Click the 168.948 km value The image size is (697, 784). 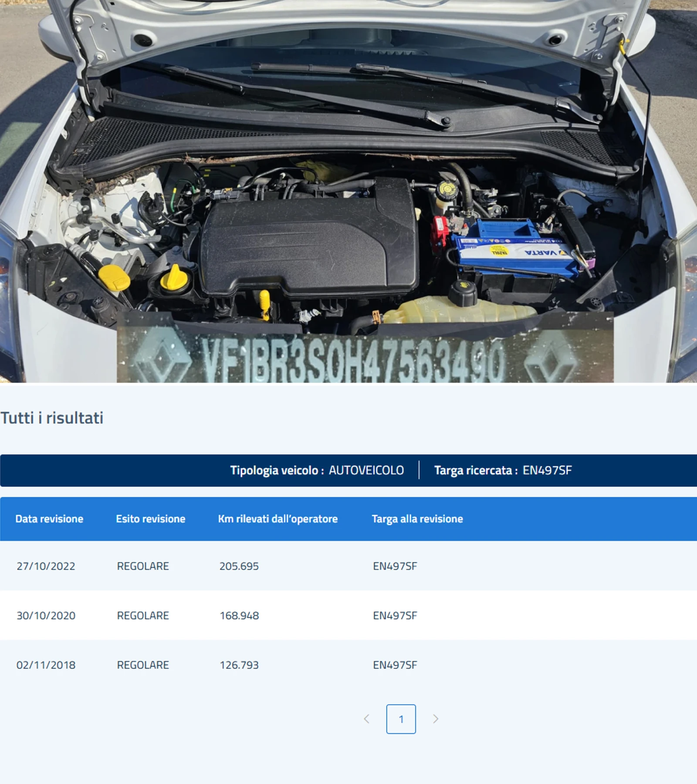pyautogui.click(x=239, y=616)
